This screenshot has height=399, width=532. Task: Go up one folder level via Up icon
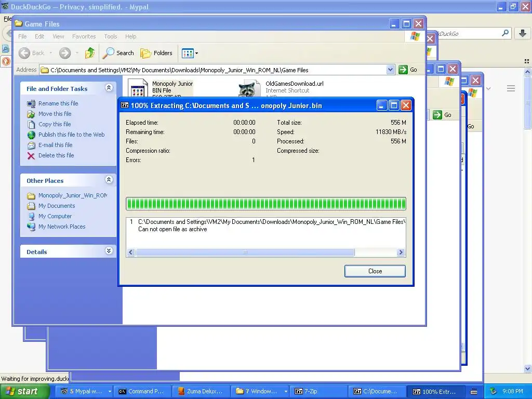point(90,53)
